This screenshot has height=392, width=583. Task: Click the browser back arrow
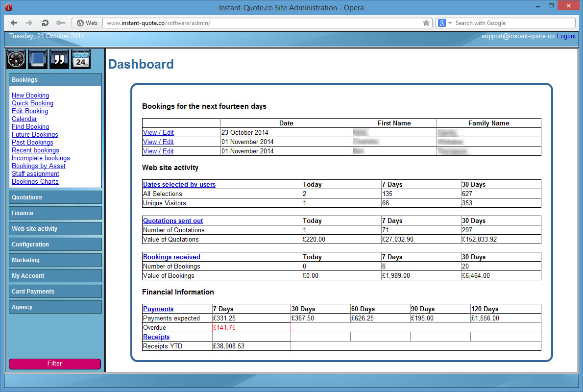pyautogui.click(x=14, y=23)
